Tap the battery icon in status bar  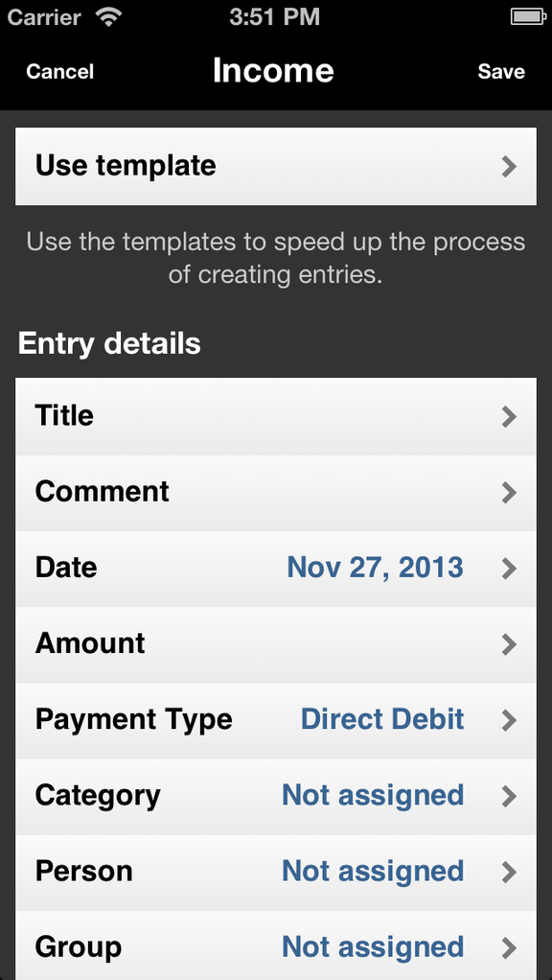click(528, 17)
